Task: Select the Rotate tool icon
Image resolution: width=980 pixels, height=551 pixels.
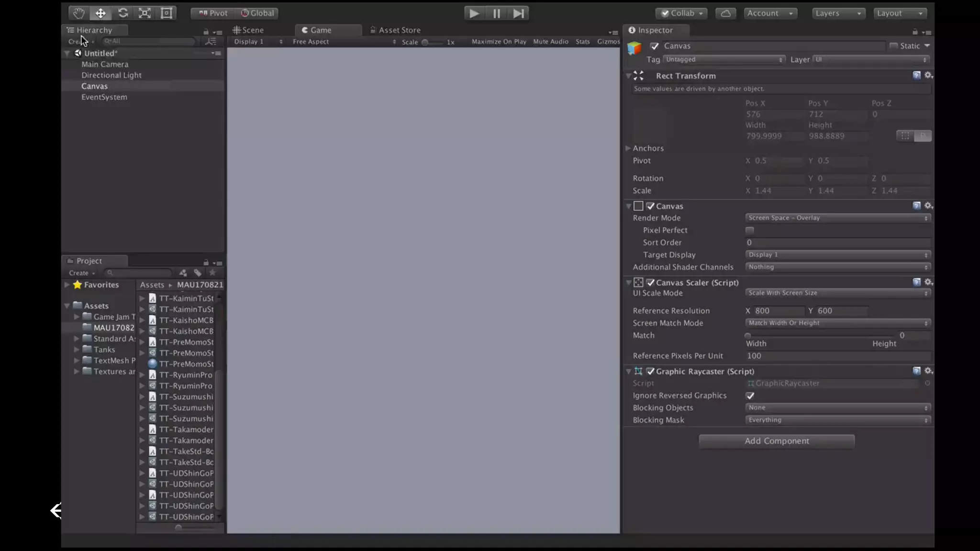Action: (122, 13)
